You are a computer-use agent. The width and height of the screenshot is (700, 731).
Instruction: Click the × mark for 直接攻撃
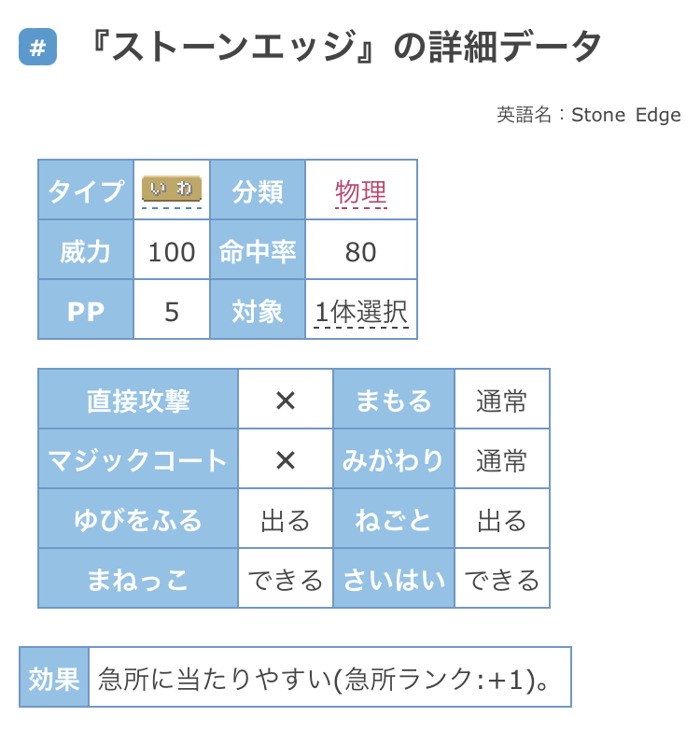coord(286,400)
